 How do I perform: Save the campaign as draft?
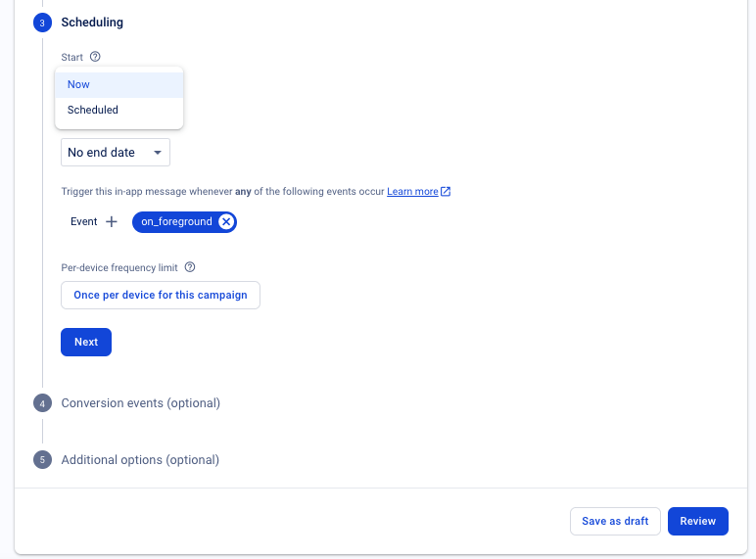615,521
